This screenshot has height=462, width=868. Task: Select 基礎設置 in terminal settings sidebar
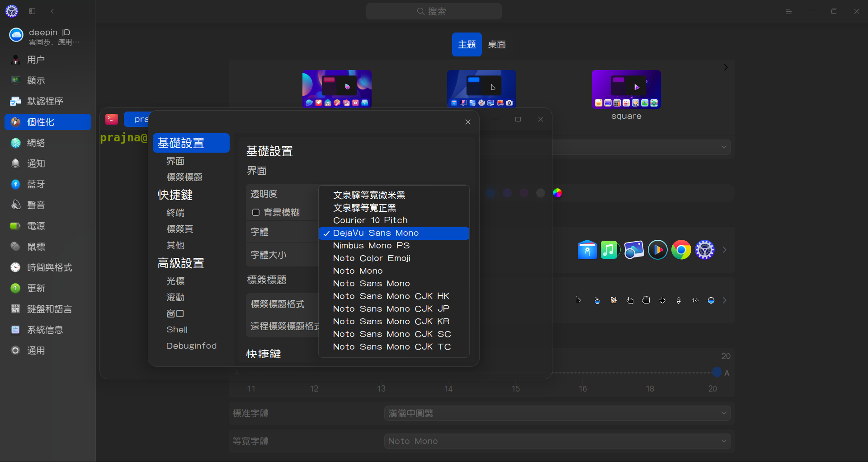click(191, 143)
